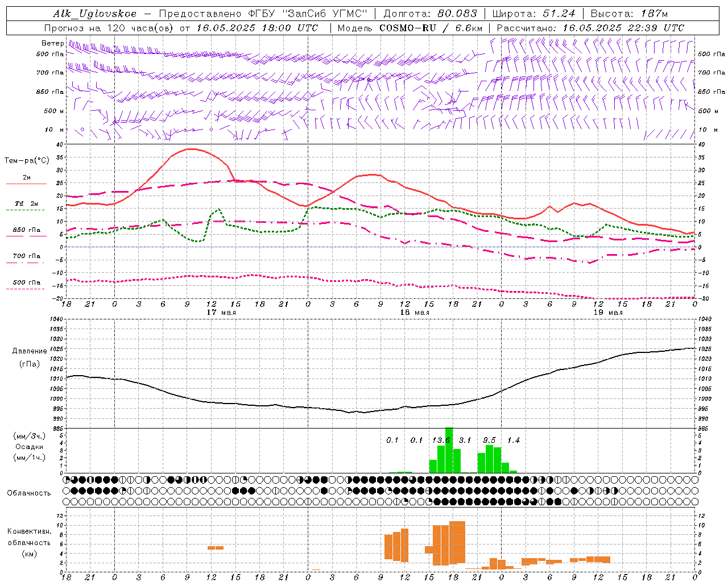Click the (мм/3ч.) precipitation unit label

[x=30, y=436]
